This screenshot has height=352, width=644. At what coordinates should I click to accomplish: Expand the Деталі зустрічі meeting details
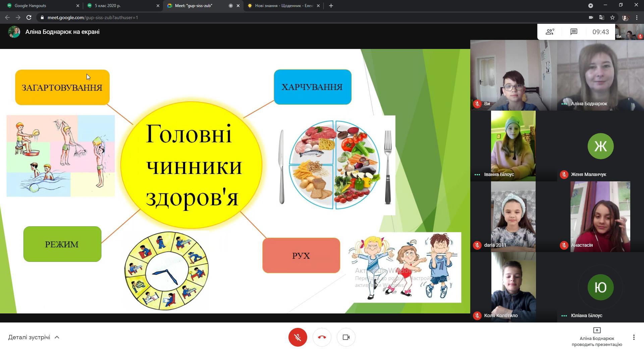[34, 337]
